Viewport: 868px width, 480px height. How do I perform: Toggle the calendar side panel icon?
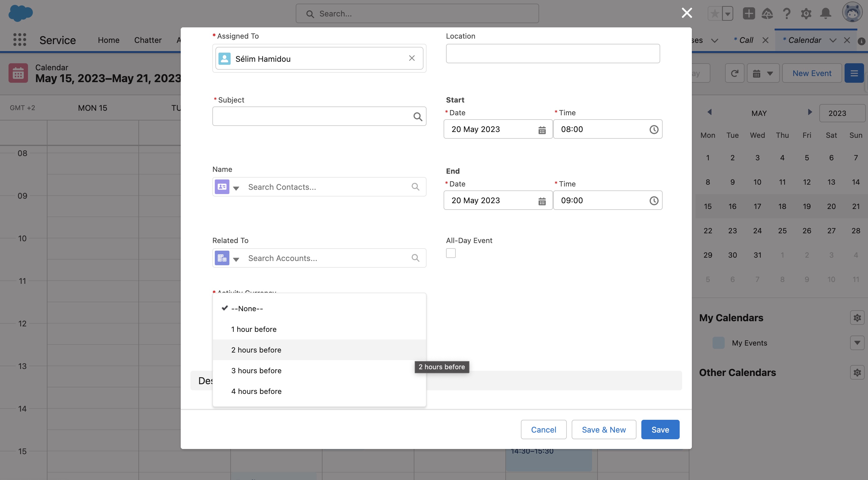(854, 73)
